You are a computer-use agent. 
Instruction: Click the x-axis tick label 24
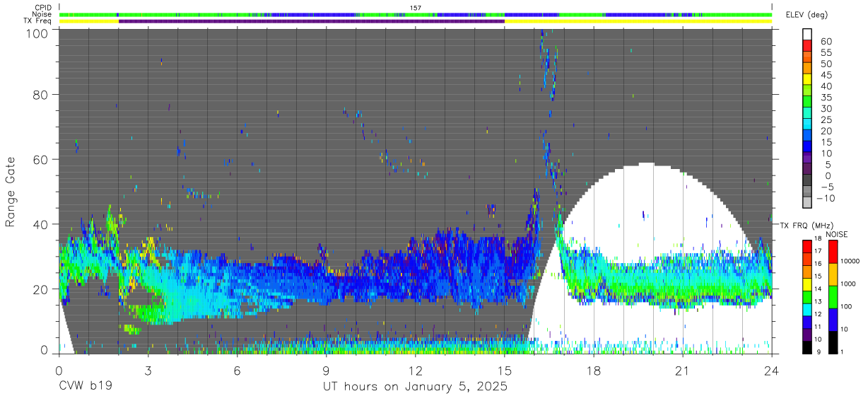771,371
